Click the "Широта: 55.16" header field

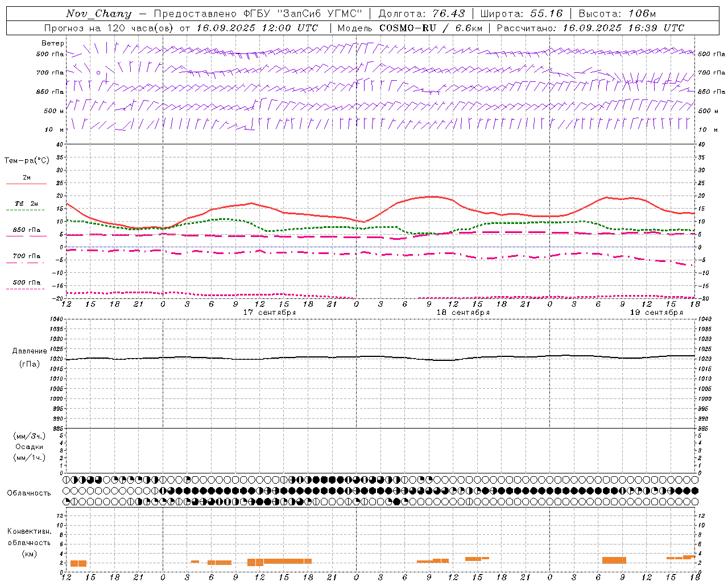tap(522, 14)
